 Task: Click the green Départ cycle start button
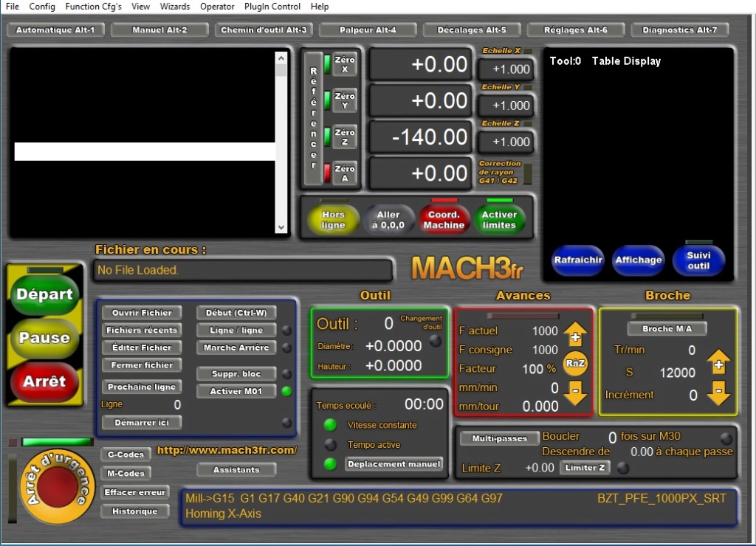[x=44, y=294]
